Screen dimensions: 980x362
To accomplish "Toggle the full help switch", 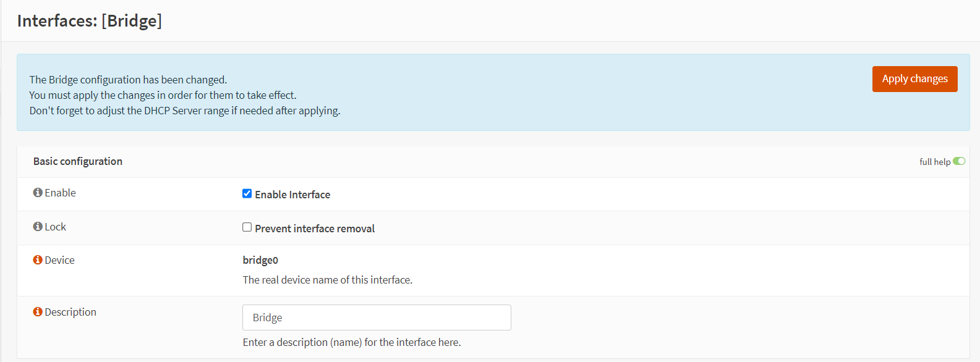I will [959, 161].
